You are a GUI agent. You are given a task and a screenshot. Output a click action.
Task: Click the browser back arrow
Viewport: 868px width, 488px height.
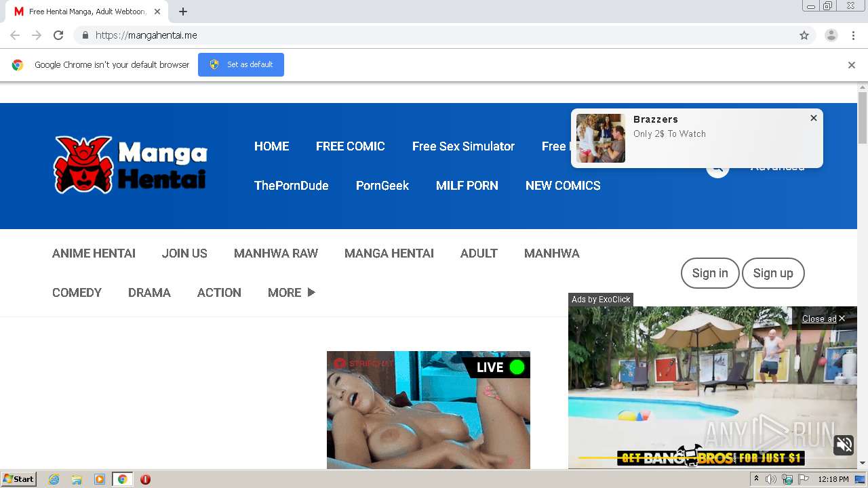(15, 35)
